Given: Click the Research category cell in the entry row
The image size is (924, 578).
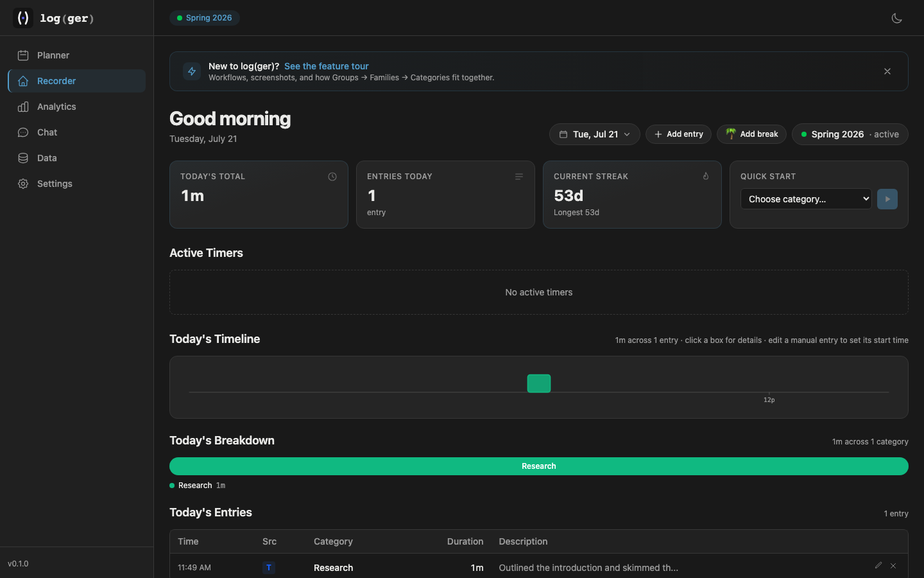Looking at the screenshot, I should tap(333, 568).
